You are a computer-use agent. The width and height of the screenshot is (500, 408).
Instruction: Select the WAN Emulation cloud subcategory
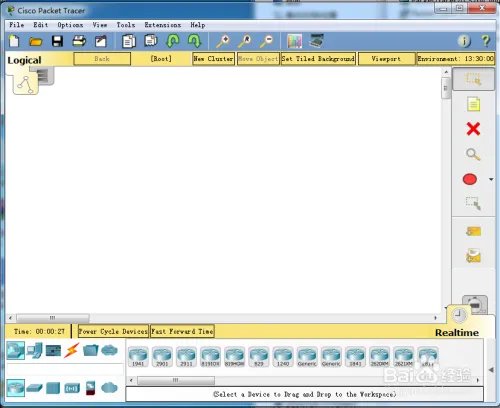tap(109, 388)
